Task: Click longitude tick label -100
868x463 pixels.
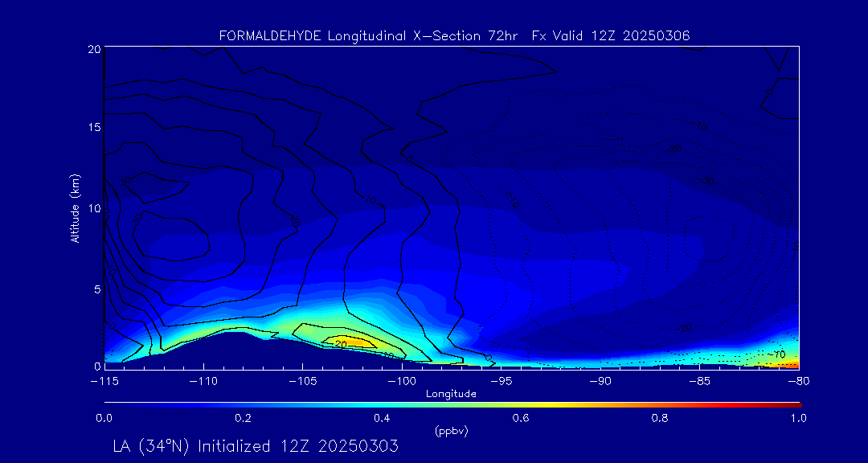Action: pos(402,381)
